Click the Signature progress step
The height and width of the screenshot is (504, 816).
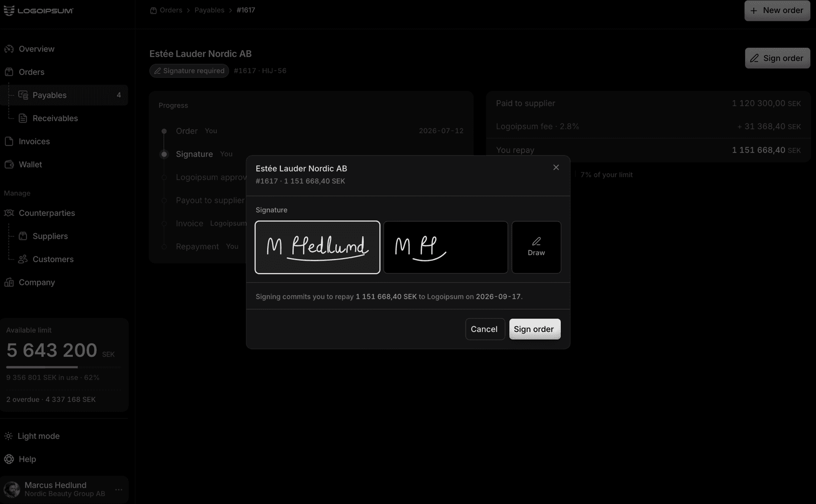[x=194, y=154]
